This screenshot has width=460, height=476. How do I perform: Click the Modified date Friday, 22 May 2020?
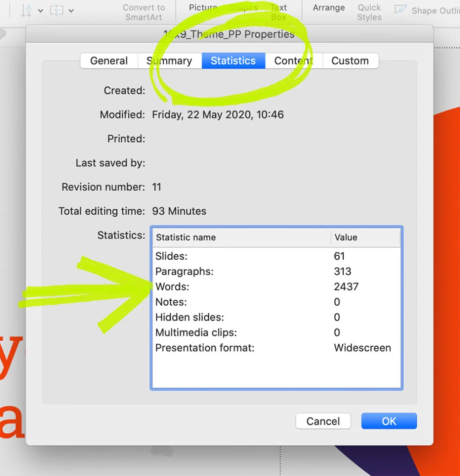pyautogui.click(x=218, y=115)
